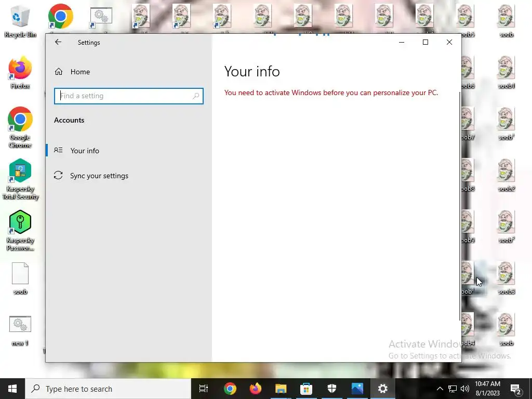The image size is (532, 399).
Task: Select the soob3 desktop icon
Action: click(506, 278)
